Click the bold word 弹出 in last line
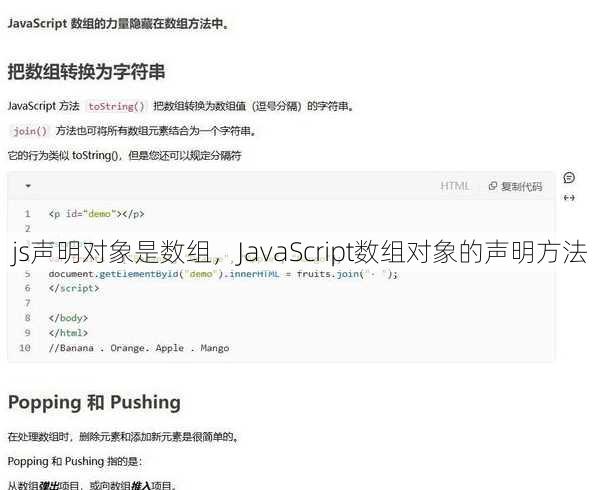 49,485
